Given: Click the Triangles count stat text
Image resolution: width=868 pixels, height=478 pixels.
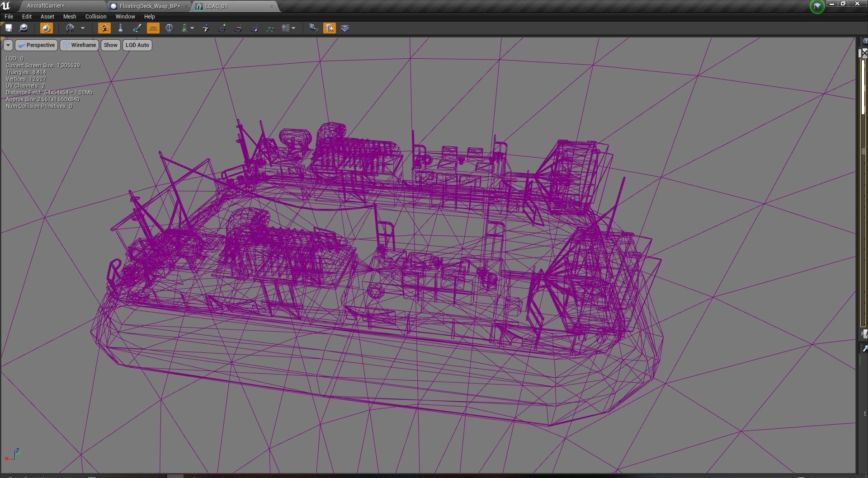Looking at the screenshot, I should (x=26, y=72).
